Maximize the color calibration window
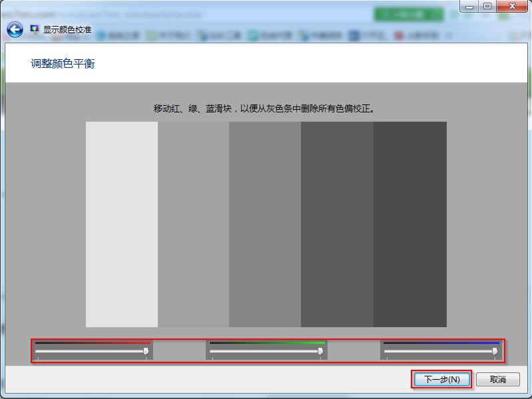The height and width of the screenshot is (399, 532). tap(487, 6)
